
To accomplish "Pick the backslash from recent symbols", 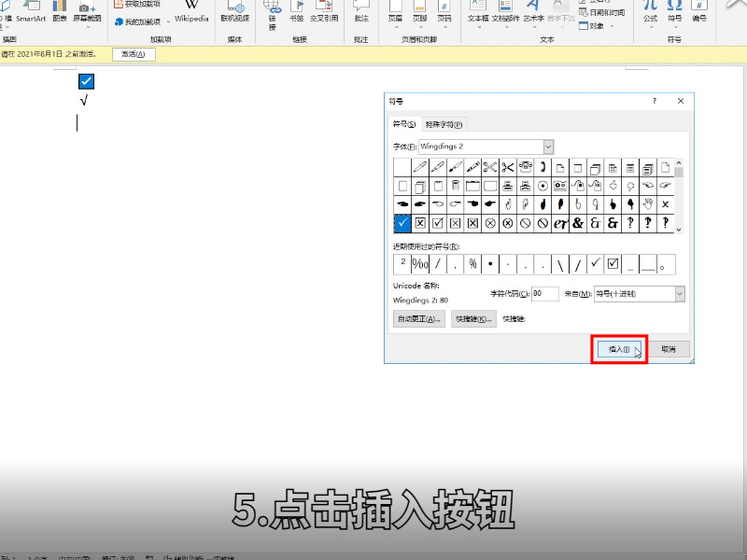I will pos(560,264).
